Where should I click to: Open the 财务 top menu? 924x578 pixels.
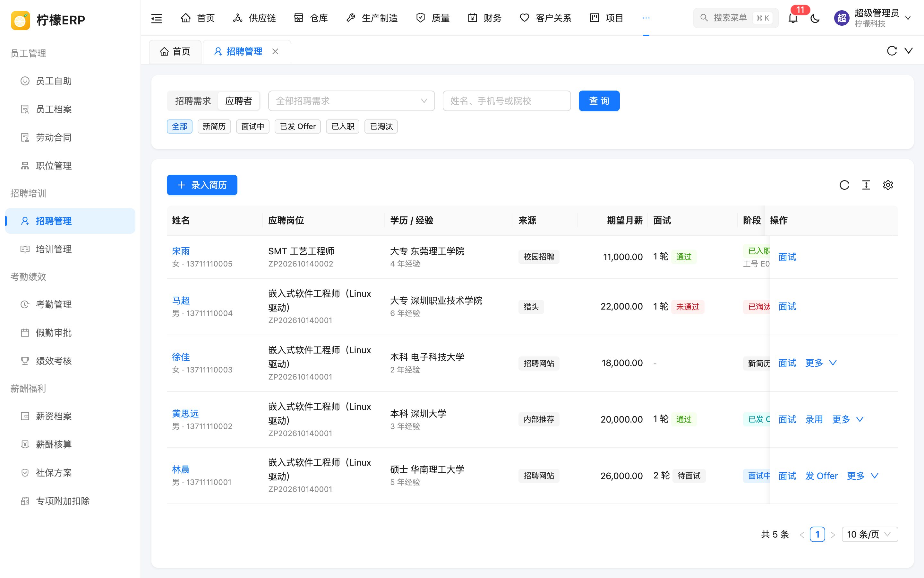point(484,18)
